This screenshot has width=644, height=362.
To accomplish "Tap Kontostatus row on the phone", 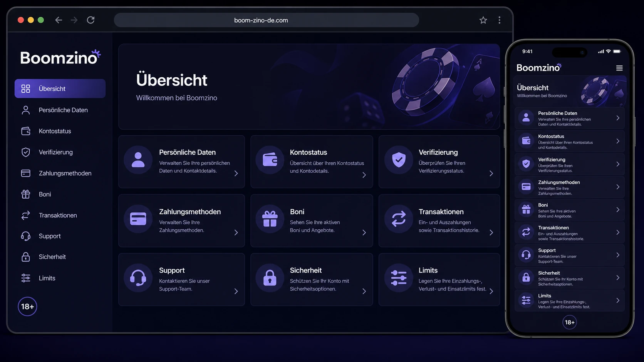I will [x=569, y=141].
